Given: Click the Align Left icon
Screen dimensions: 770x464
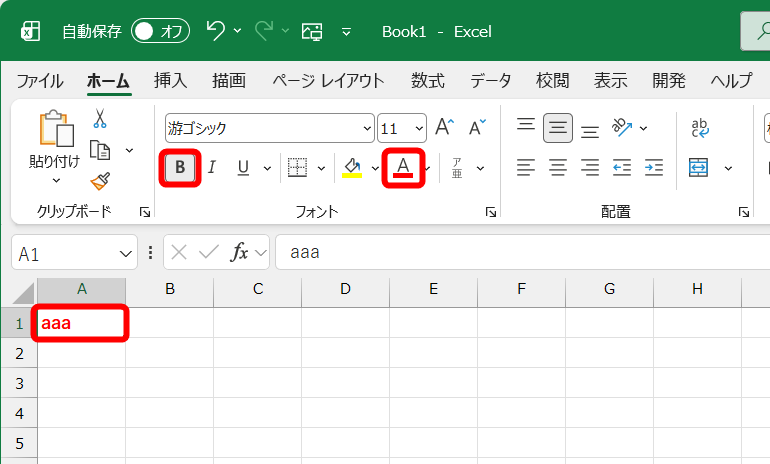Looking at the screenshot, I should click(526, 167).
